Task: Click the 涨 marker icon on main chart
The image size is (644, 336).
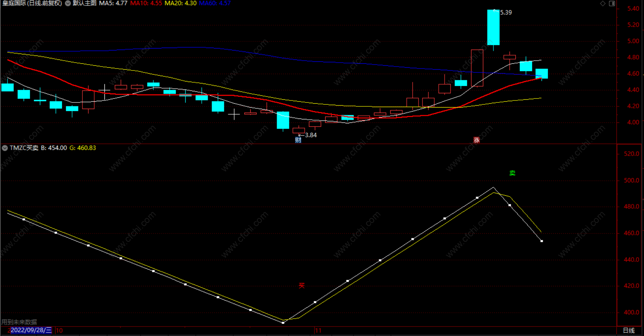Action: point(476,140)
